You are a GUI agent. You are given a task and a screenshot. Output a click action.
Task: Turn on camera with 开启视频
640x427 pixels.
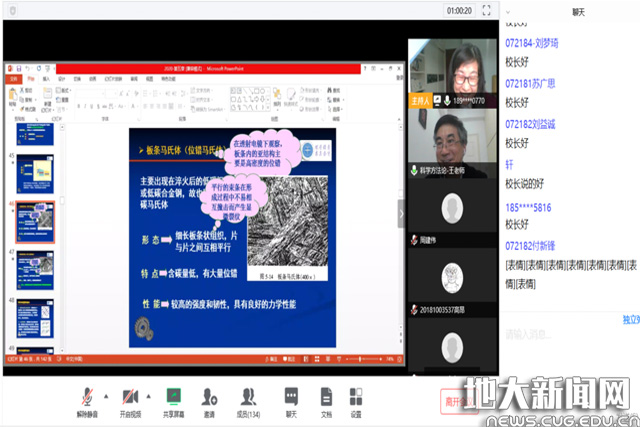point(129,397)
